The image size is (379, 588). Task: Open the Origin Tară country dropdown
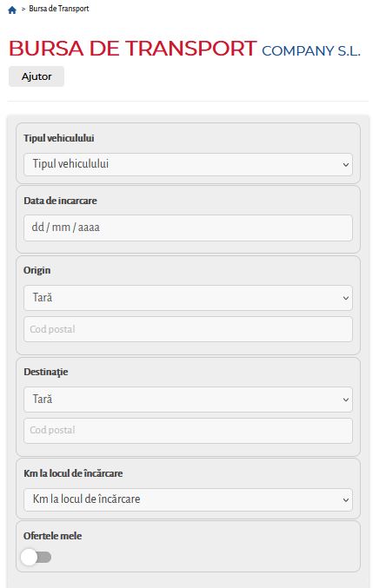point(188,298)
